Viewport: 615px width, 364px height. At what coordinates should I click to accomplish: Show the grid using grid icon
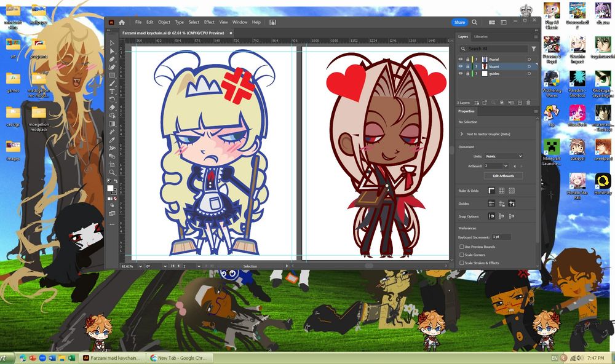click(501, 191)
